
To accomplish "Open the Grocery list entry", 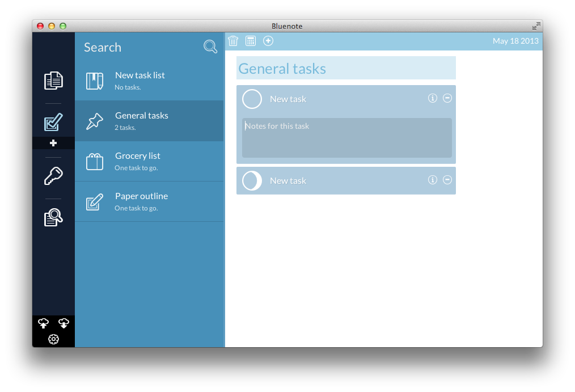I will coord(149,161).
